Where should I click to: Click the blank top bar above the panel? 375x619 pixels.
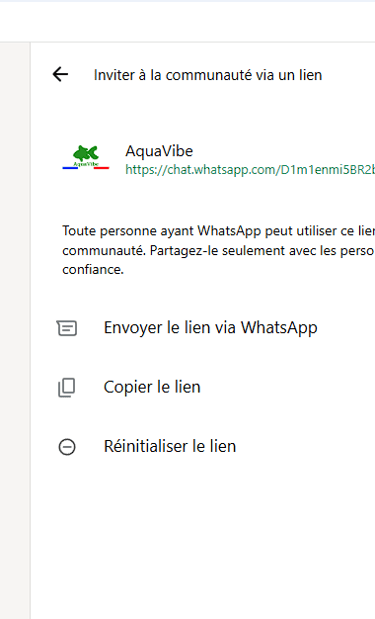coord(188,22)
